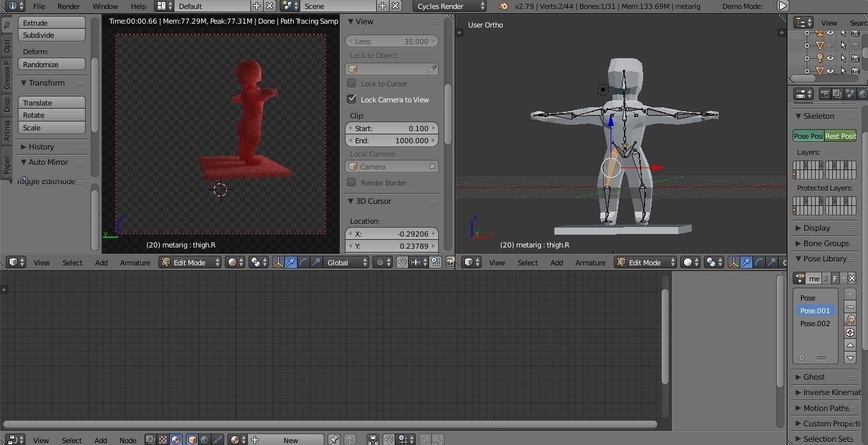The image size is (868, 445).
Task: Open the Cycles Render engine dropdown
Action: click(x=449, y=6)
